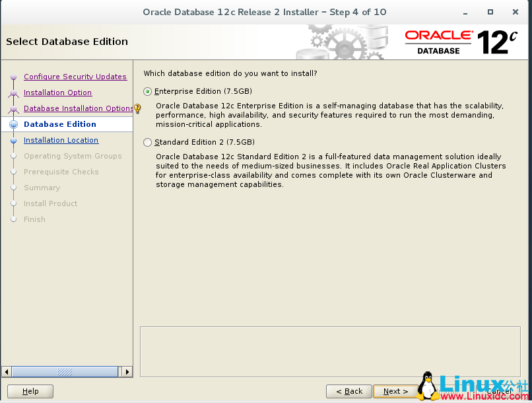Image resolution: width=532 pixels, height=403 pixels.
Task: Jump to the Installation Location step
Action: coord(61,140)
